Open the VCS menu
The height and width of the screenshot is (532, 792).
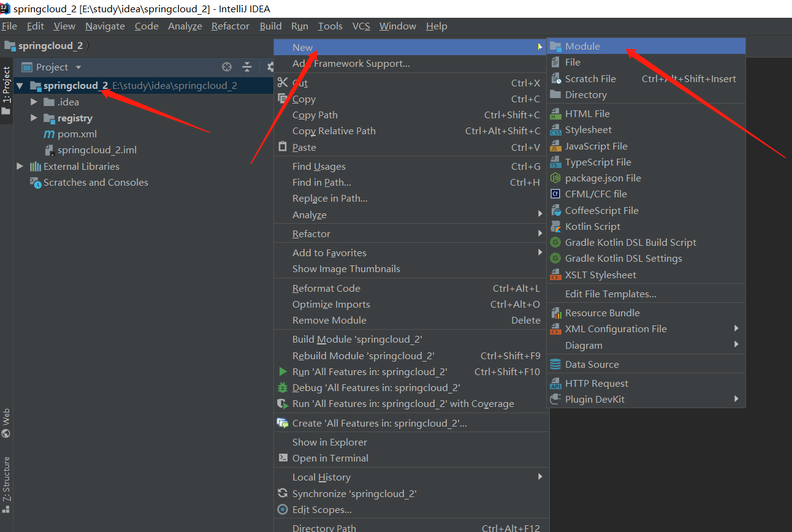tap(361, 26)
